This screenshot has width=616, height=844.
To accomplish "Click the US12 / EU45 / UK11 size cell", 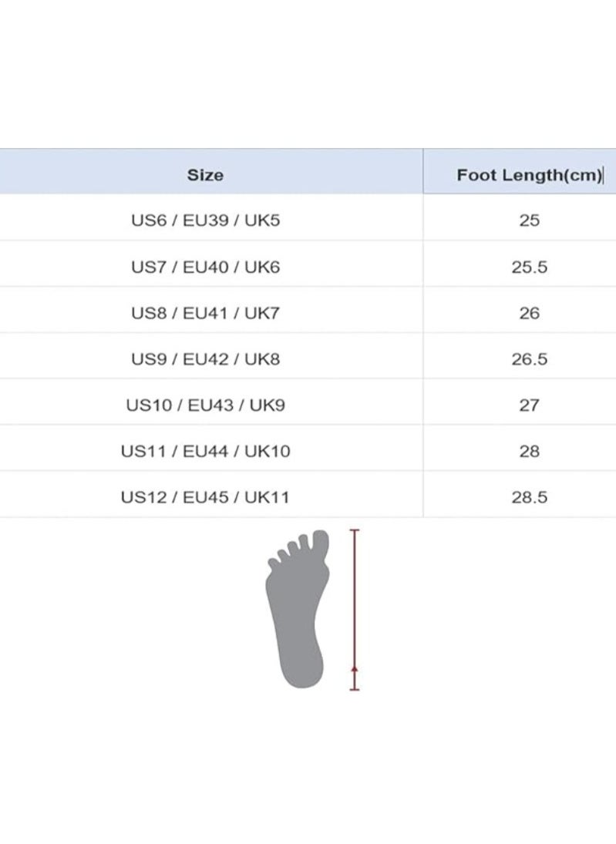I will pos(205,497).
